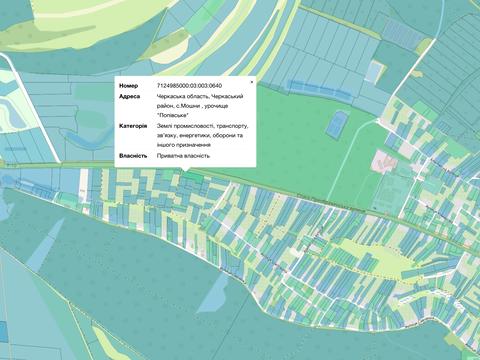
Task: Click the Приватна власність value
Action: [183, 156]
